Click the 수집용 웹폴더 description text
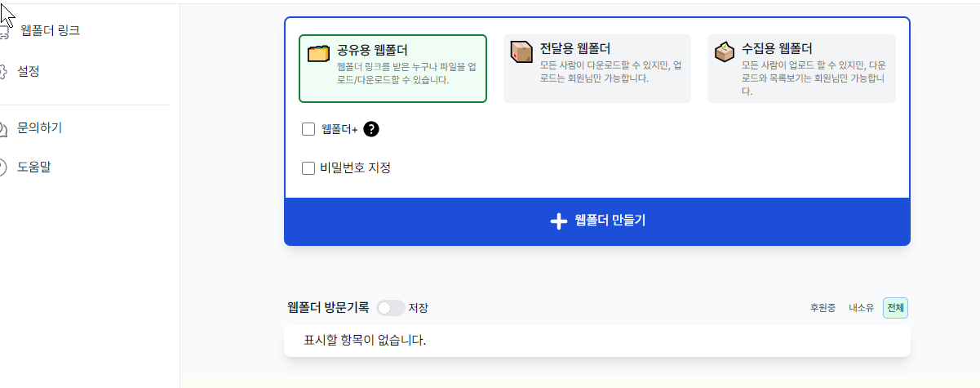The height and width of the screenshot is (388, 980). 814,78
